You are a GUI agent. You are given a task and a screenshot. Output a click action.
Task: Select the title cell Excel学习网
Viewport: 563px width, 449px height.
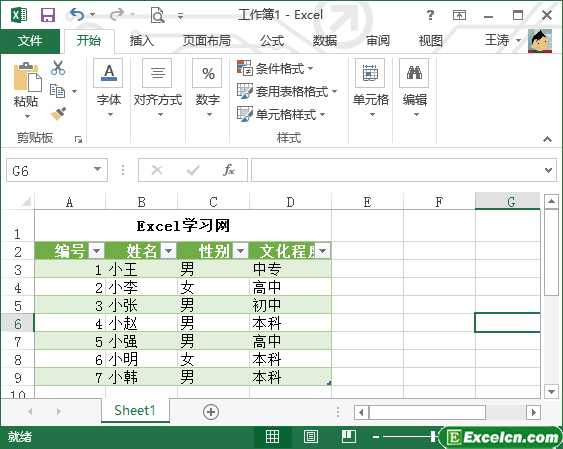pyautogui.click(x=183, y=226)
